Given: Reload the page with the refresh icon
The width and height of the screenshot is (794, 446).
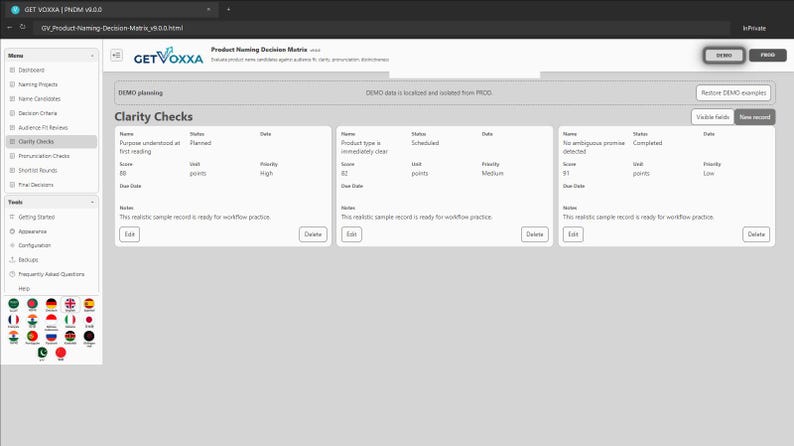Looking at the screenshot, I should pyautogui.click(x=23, y=27).
